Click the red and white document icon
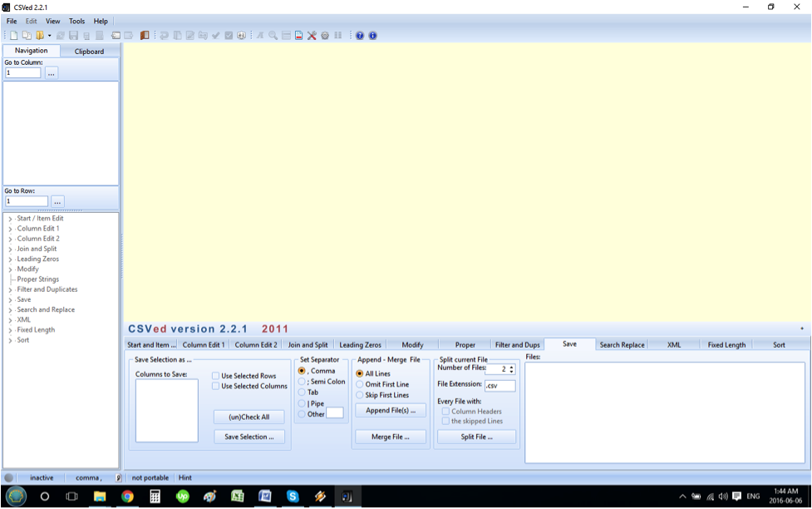Screen dimensions: 812x509 [299, 35]
